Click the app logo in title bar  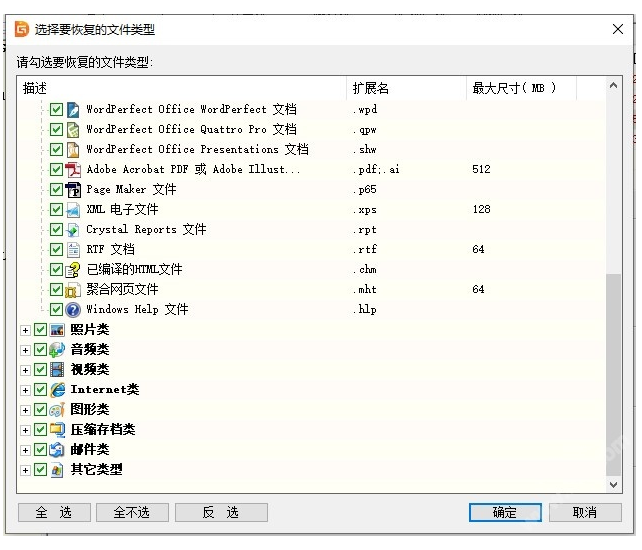click(22, 29)
